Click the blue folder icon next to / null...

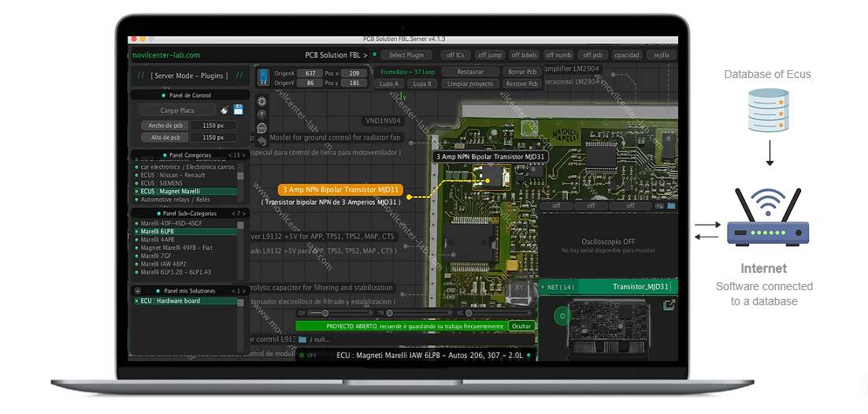302,339
